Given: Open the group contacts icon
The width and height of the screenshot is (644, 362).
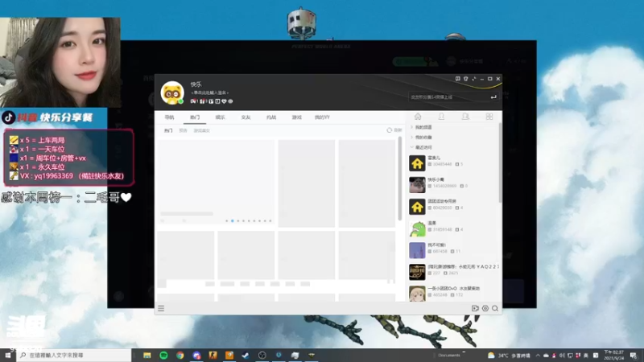Looking at the screenshot, I should tap(465, 117).
